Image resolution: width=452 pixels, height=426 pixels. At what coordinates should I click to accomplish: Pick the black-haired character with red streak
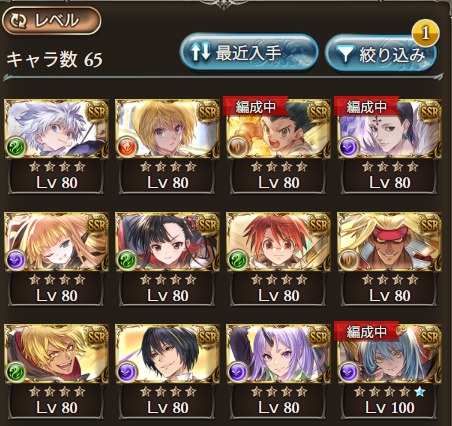tap(167, 371)
